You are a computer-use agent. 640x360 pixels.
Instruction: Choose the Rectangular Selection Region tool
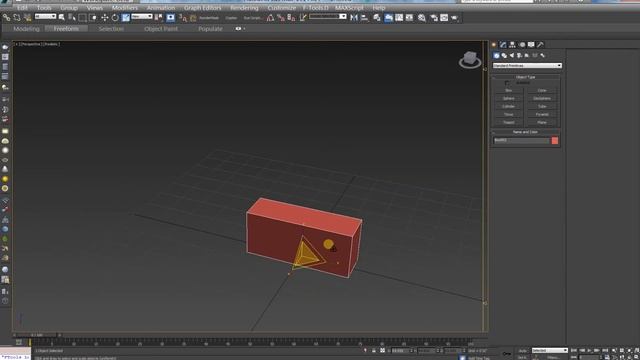tap(82, 17)
